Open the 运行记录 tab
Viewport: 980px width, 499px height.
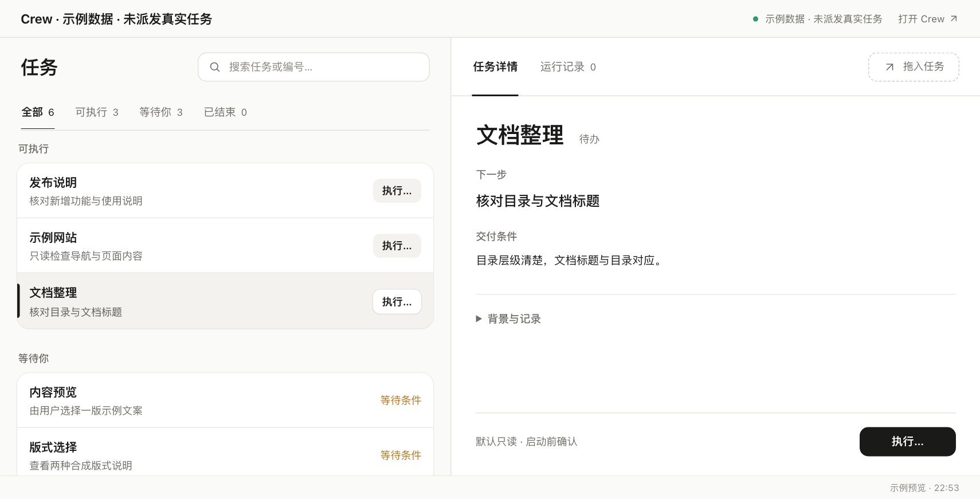pos(568,67)
